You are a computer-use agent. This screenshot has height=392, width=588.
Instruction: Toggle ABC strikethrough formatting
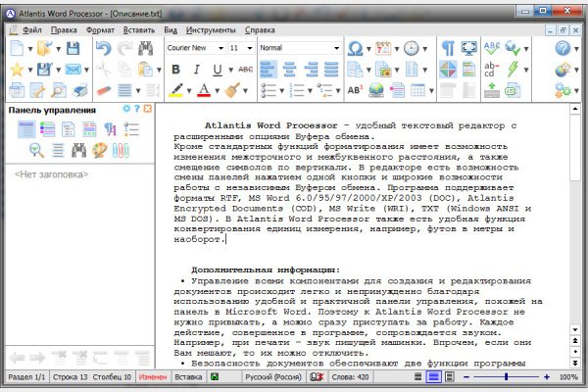pyautogui.click(x=246, y=70)
